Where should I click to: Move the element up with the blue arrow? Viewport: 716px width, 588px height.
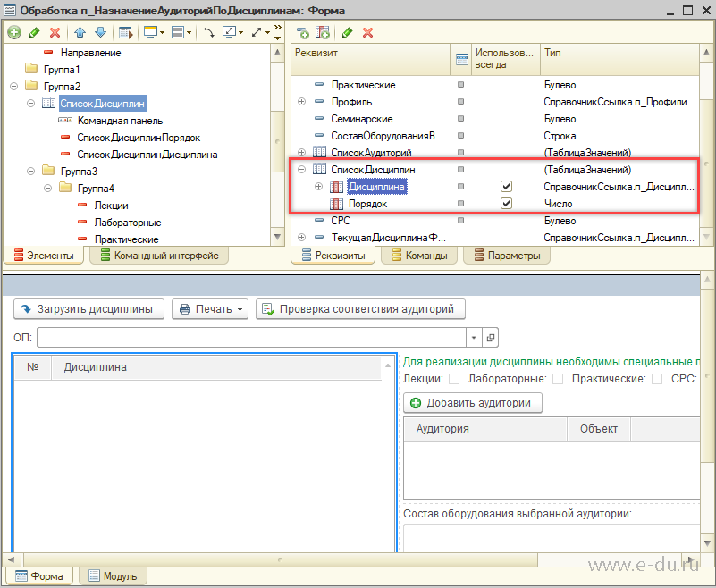pyautogui.click(x=80, y=32)
